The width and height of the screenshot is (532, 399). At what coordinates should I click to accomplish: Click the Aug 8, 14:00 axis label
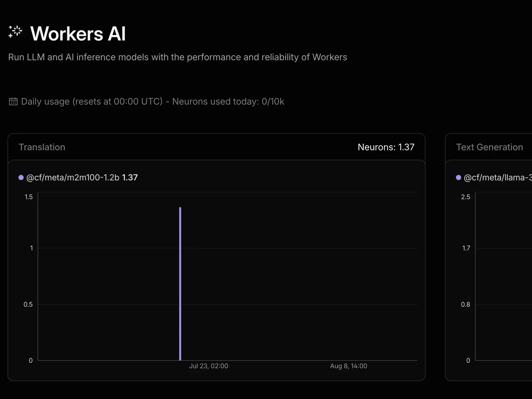[349, 366]
